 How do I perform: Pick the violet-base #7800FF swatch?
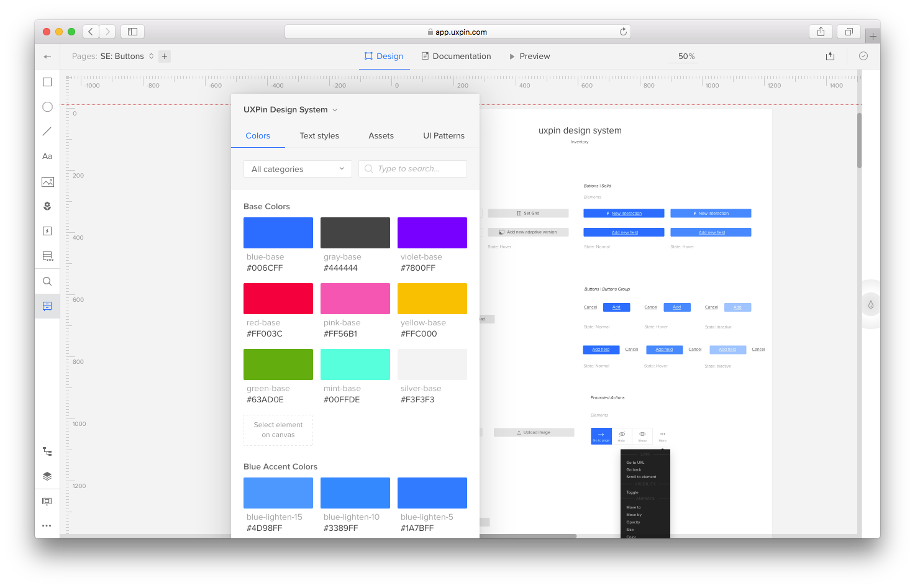coord(432,233)
